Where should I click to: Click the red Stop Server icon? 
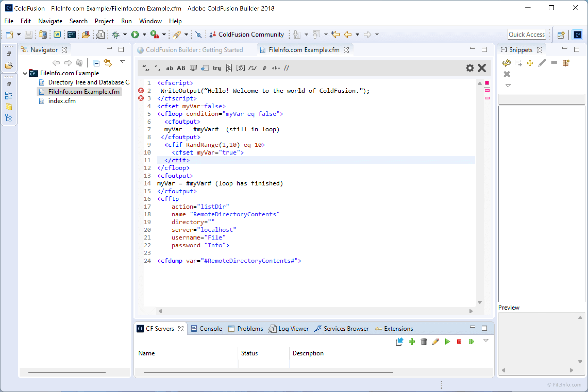pyautogui.click(x=459, y=342)
